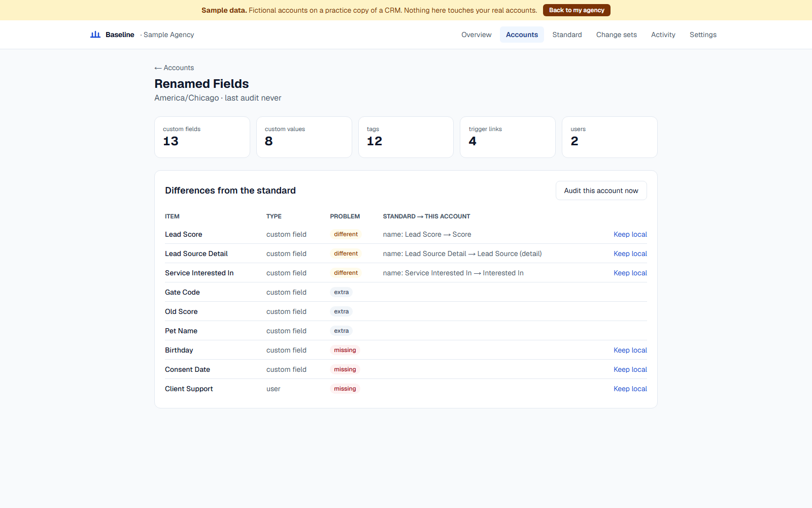This screenshot has height=508, width=812.
Task: Click the Lead Source Detail item name
Action: tap(196, 253)
